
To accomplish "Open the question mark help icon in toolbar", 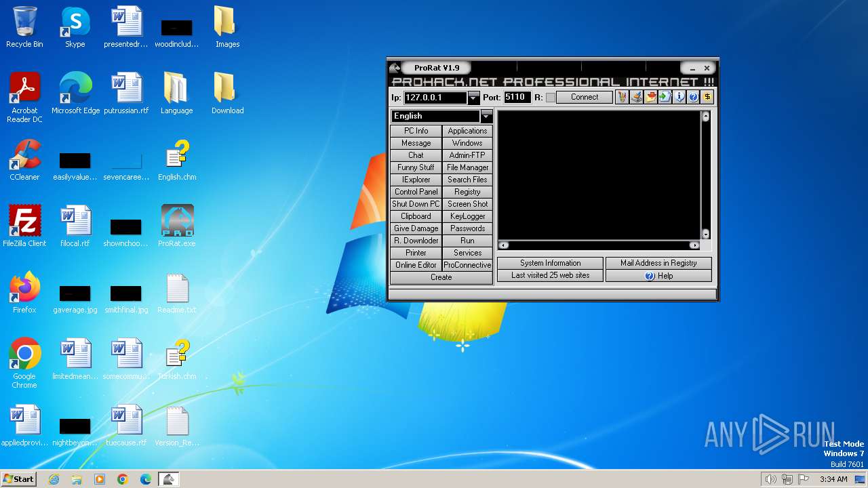I will tap(693, 97).
